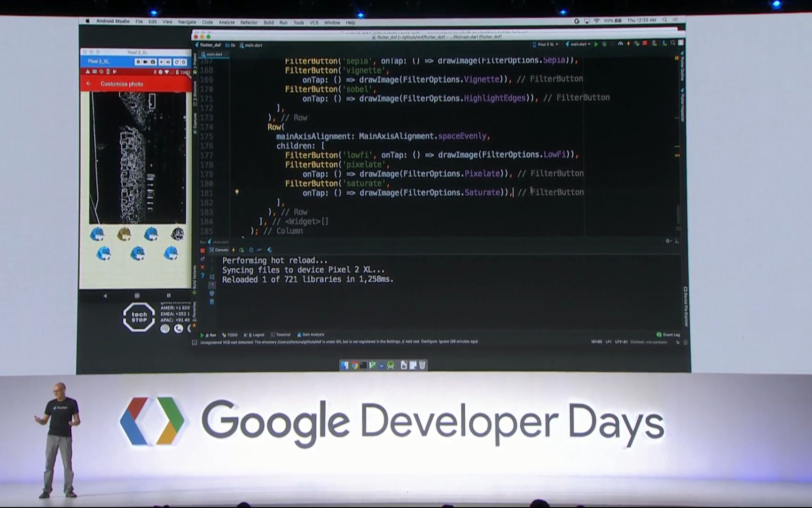Open Terminal app from the macOS dock
The image size is (812, 508).
(363, 365)
